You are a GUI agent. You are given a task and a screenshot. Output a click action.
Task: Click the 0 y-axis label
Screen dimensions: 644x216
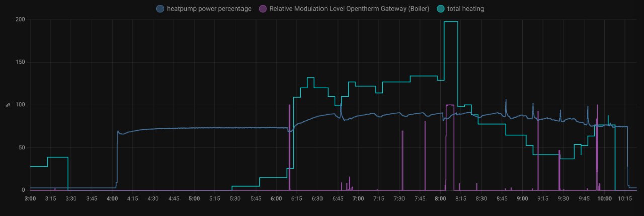pyautogui.click(x=24, y=190)
